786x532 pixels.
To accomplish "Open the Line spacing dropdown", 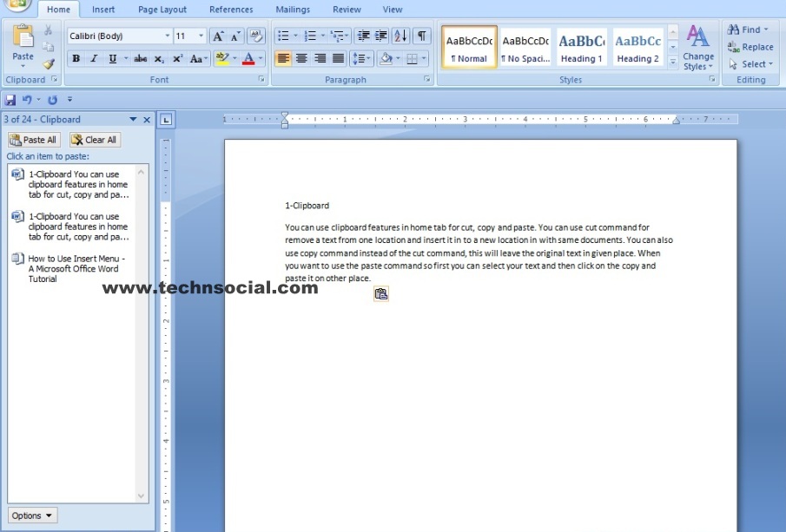I will (360, 58).
